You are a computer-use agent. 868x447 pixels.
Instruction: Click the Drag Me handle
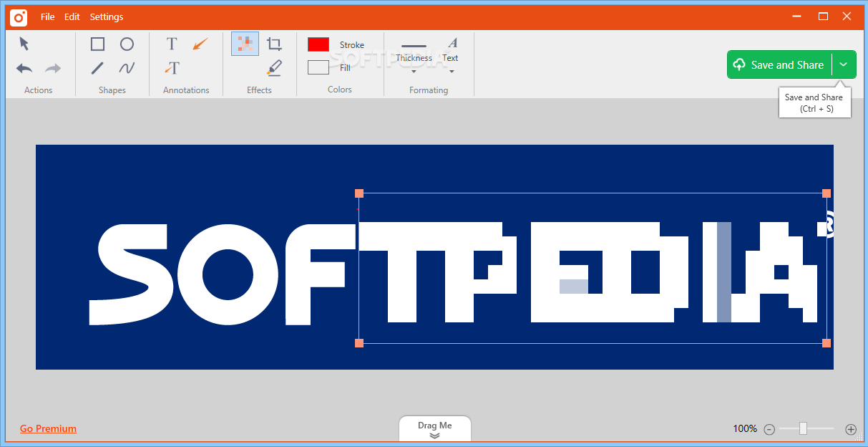click(x=435, y=428)
